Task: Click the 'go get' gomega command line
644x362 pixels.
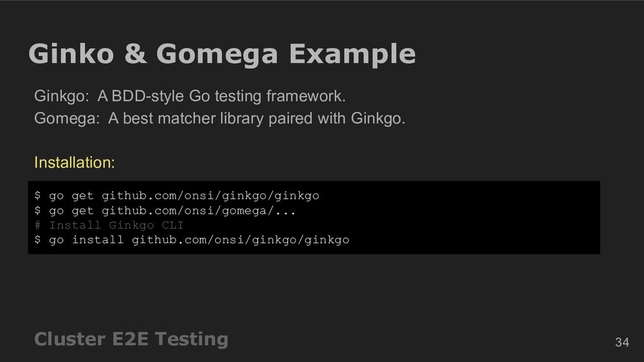Action: click(165, 211)
